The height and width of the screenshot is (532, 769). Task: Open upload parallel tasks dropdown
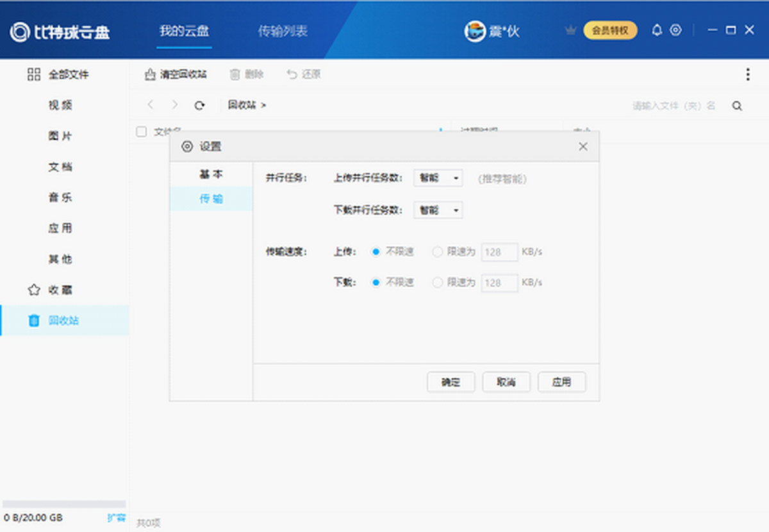point(438,179)
